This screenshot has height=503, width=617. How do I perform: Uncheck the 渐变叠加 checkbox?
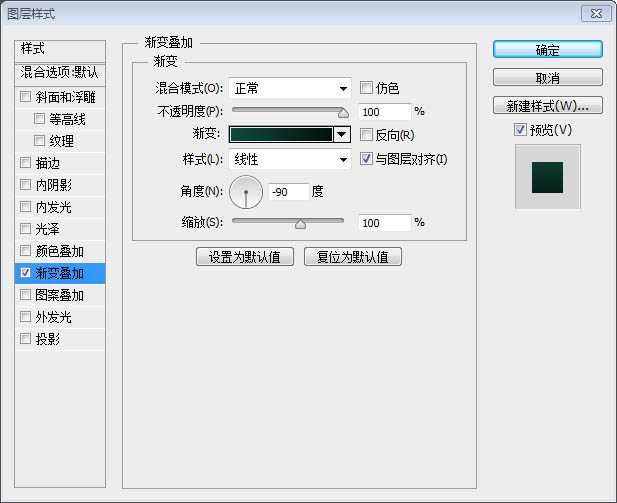[x=26, y=272]
